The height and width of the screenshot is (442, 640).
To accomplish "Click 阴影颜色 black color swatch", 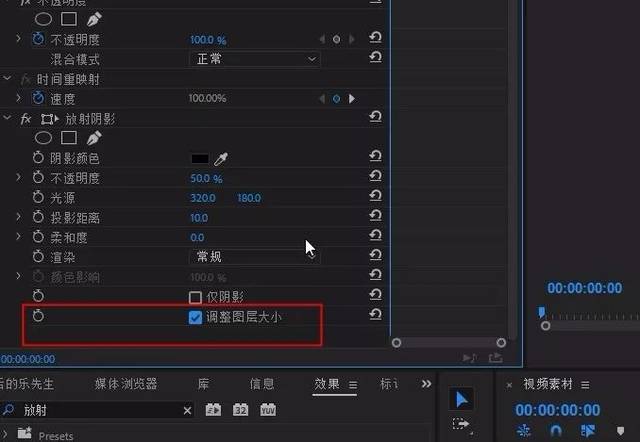I will pos(200,158).
